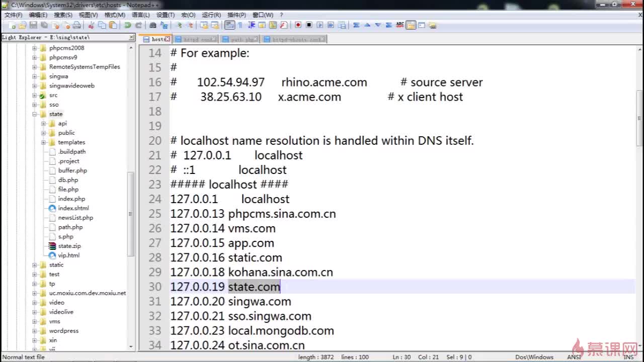The width and height of the screenshot is (644, 362).
Task: Open the 插件(P) menu
Action: pos(236,15)
